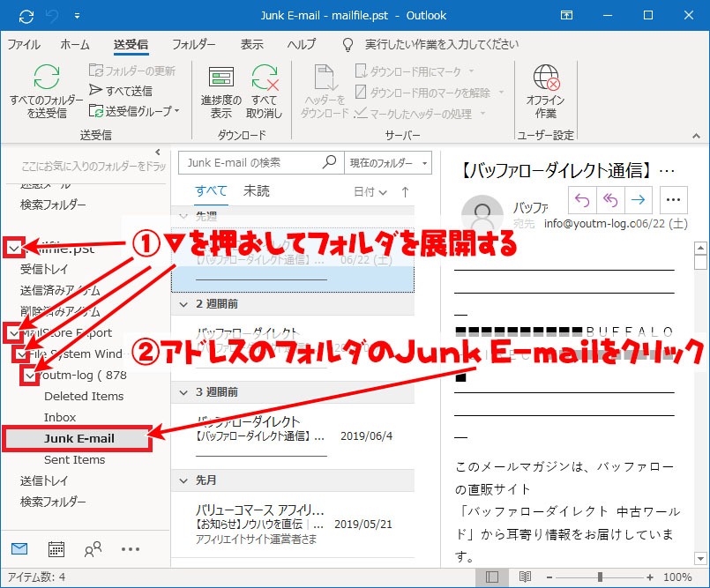Image resolution: width=710 pixels, height=588 pixels.
Task: Select 受信トレイ folder
Action: click(x=44, y=270)
